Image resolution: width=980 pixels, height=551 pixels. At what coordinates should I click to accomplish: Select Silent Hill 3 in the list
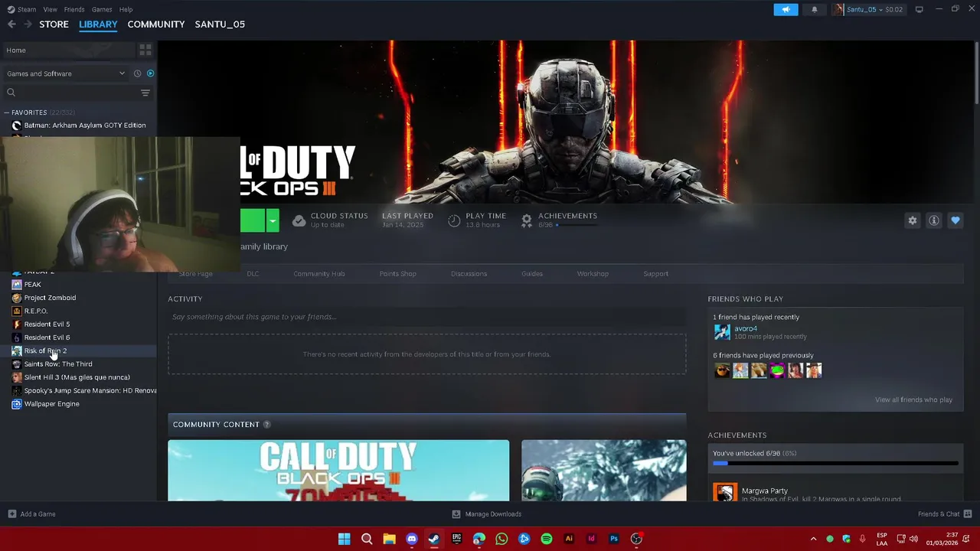click(79, 377)
